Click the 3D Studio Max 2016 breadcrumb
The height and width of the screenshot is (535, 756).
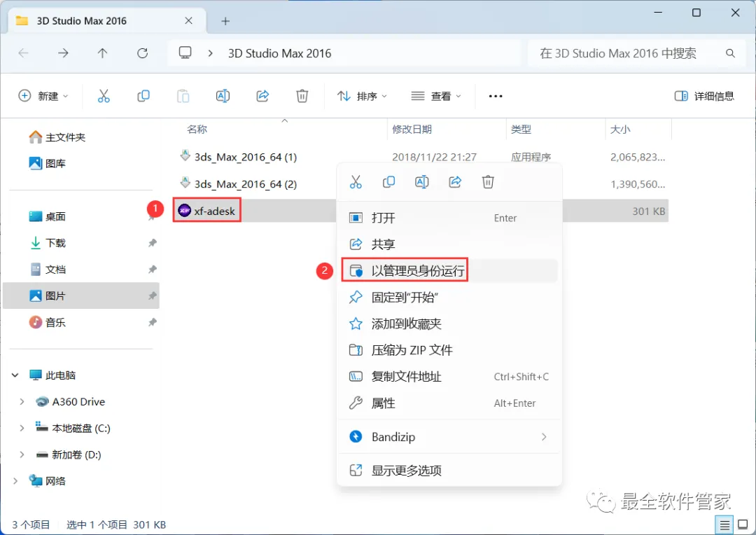click(x=279, y=53)
